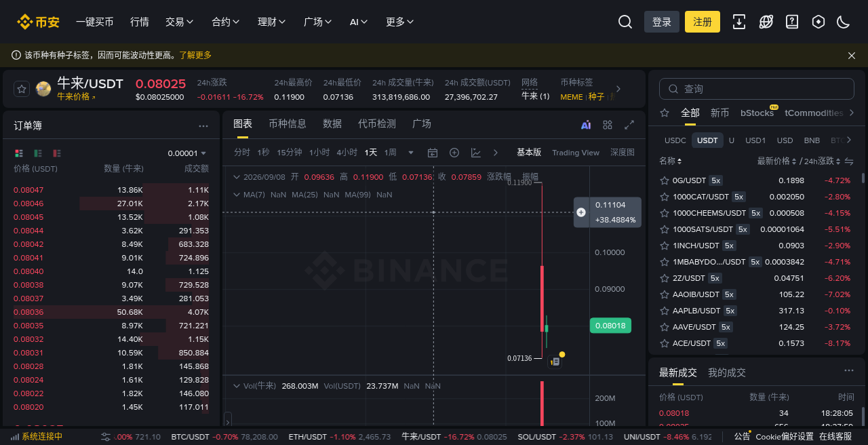Expand chart to fullscreen
The width and height of the screenshot is (868, 445).
pos(629,125)
